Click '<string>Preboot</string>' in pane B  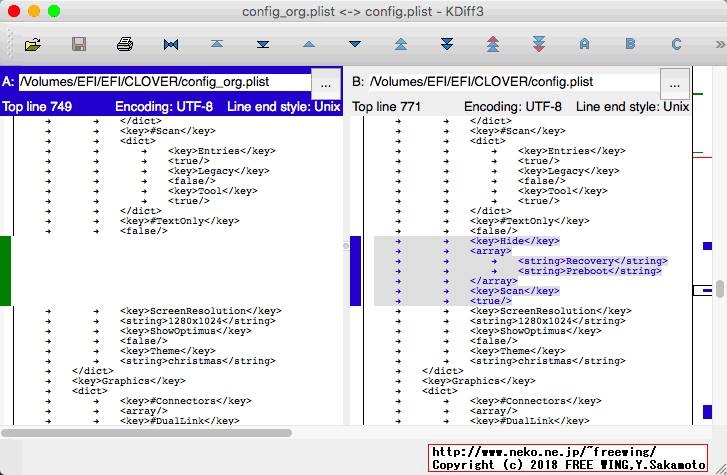point(590,271)
